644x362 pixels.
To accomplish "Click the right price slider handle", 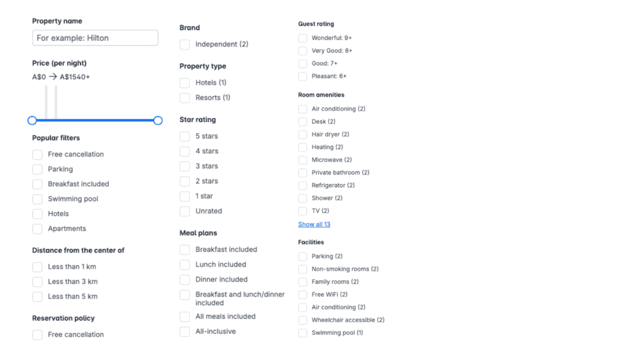I will (158, 120).
